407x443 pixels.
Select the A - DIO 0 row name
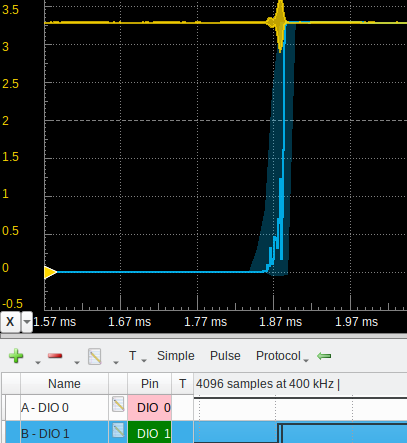(45, 408)
